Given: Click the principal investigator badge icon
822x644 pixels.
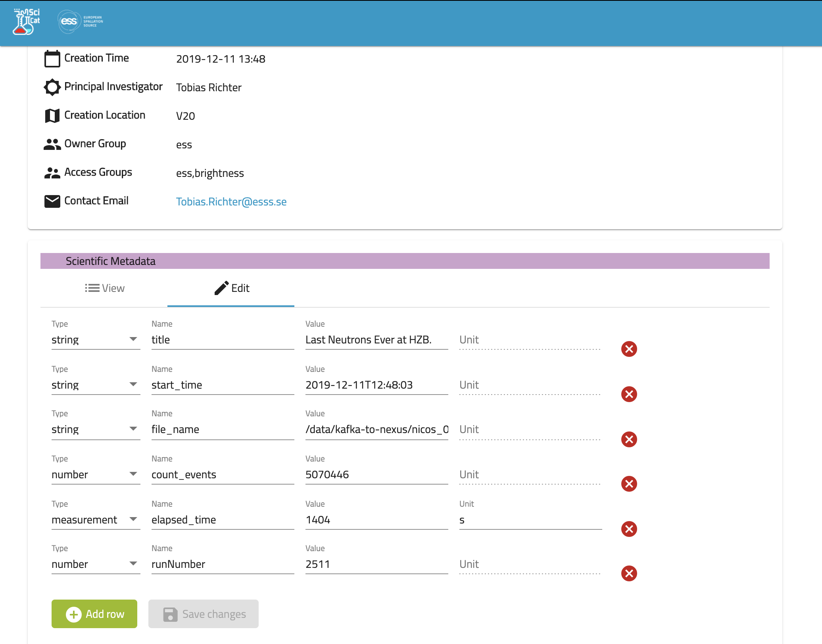Looking at the screenshot, I should pyautogui.click(x=52, y=87).
